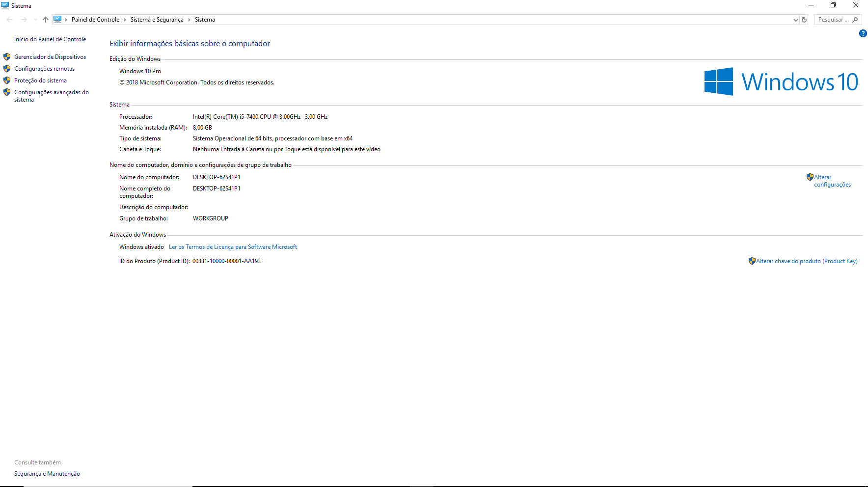868x487 pixels.
Task: Close the Sistema window
Action: (856, 5)
